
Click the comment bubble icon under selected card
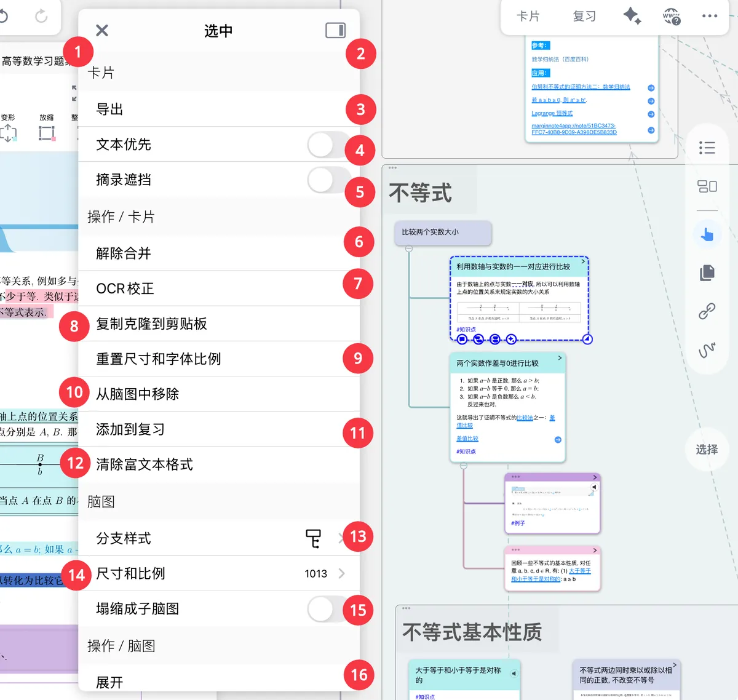462,340
